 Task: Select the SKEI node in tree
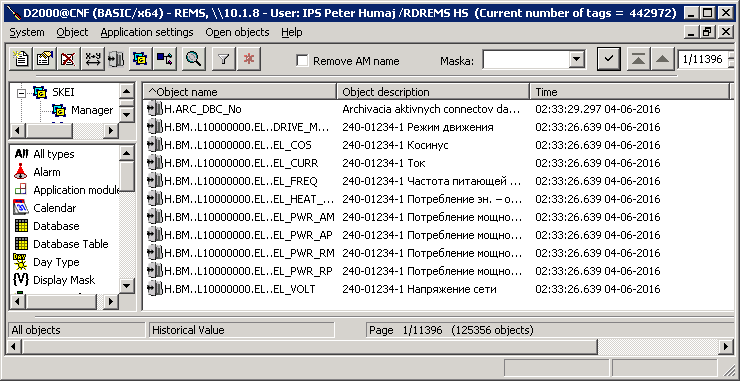(x=64, y=93)
